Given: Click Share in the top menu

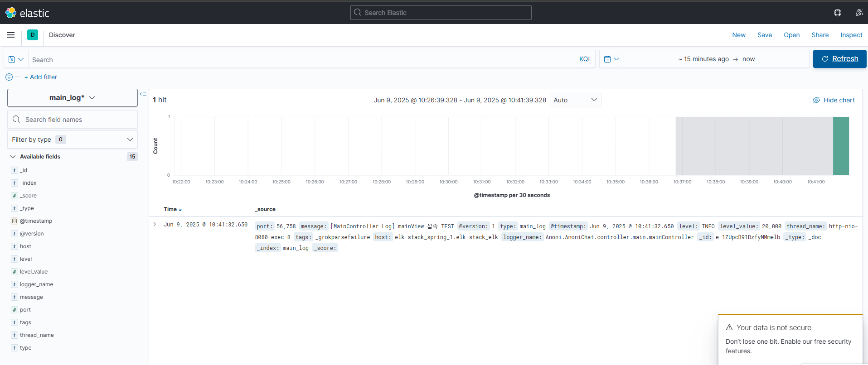Looking at the screenshot, I should 820,35.
